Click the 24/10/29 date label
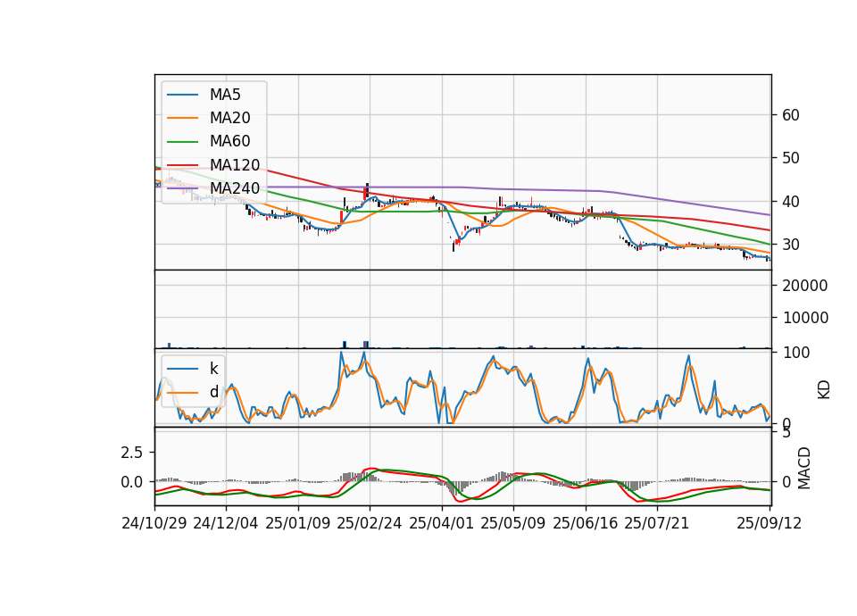Image resolution: width=857 pixels, height=616 pixels. point(154,523)
